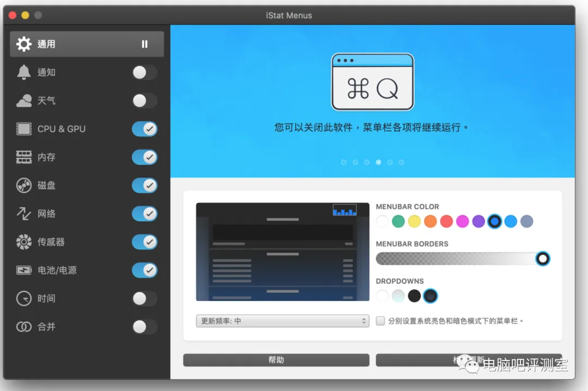The image size is (588, 391).
Task: Choose the black dropdowns swatch
Action: tap(414, 296)
